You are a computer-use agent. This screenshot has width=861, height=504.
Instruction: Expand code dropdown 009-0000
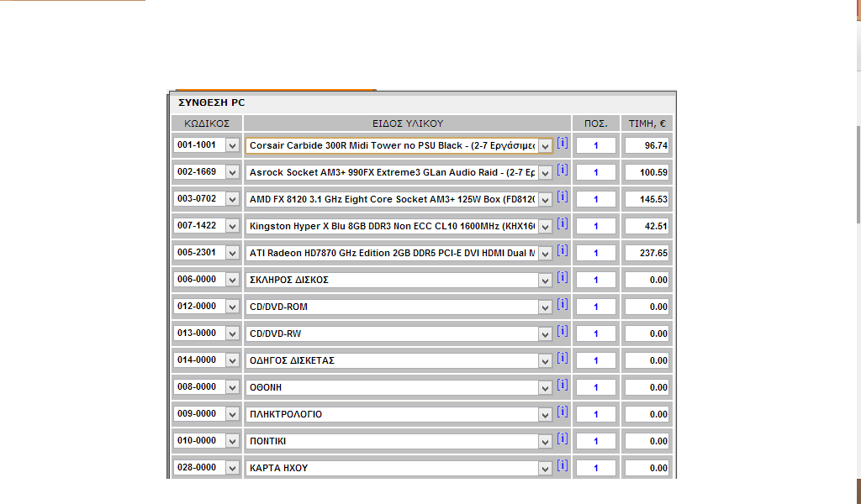click(x=232, y=415)
